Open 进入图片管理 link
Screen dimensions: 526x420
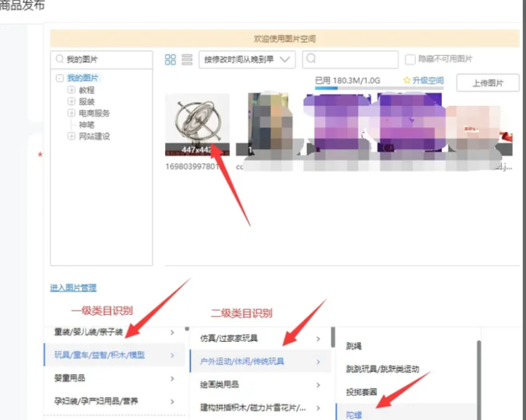pos(74,288)
